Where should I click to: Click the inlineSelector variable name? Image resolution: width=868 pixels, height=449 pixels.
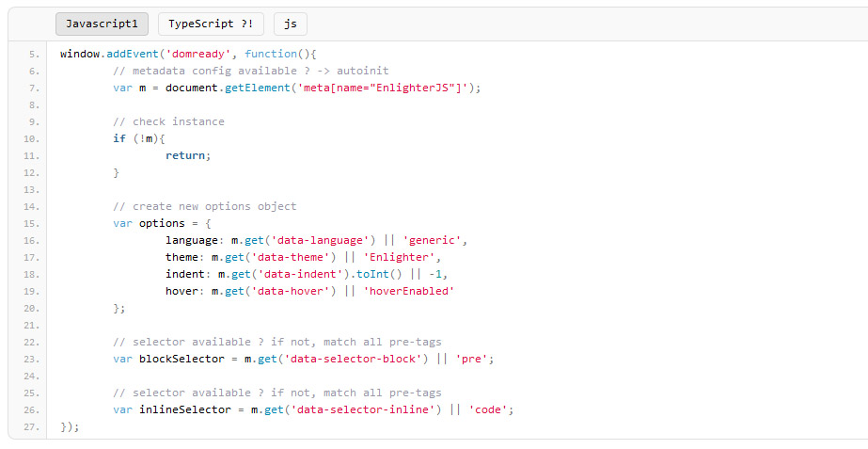click(x=184, y=409)
